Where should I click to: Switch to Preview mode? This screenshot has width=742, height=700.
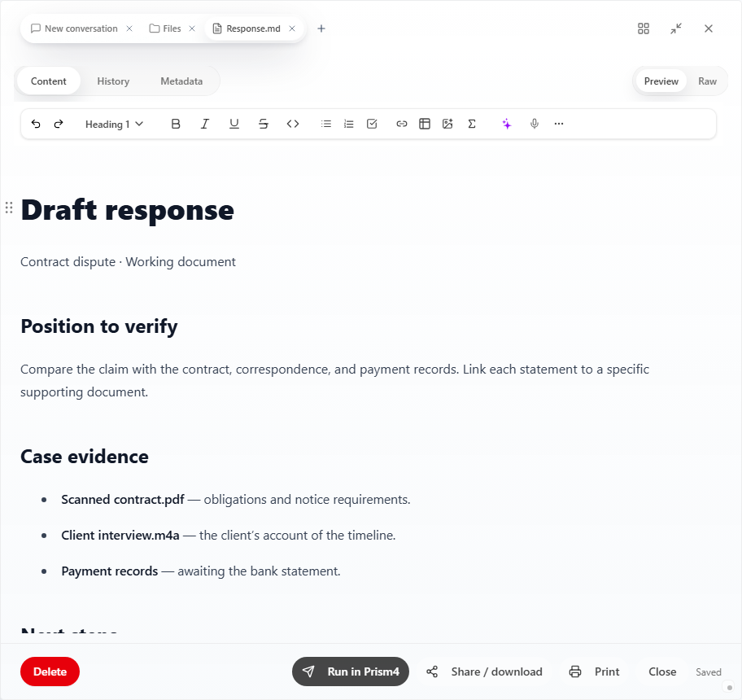[x=661, y=81]
